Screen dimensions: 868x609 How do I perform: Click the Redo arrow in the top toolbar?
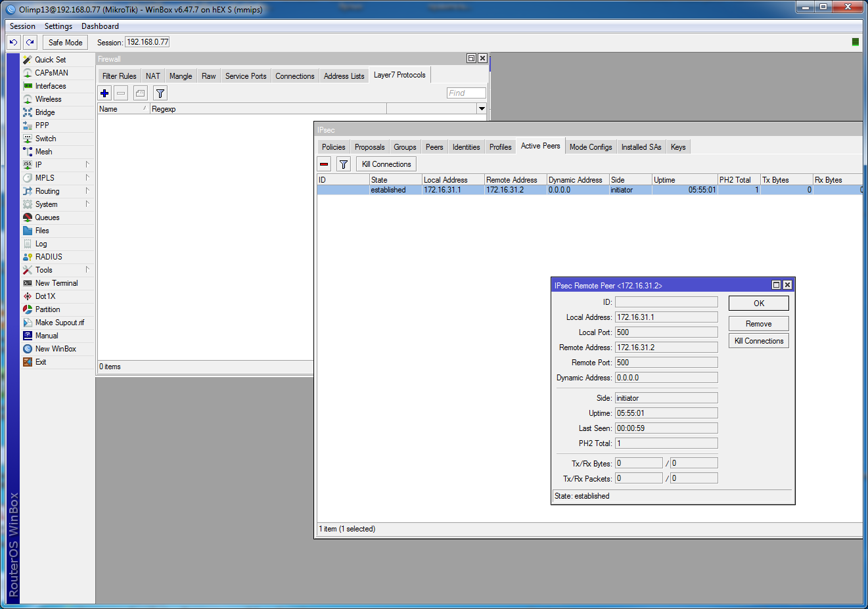30,43
